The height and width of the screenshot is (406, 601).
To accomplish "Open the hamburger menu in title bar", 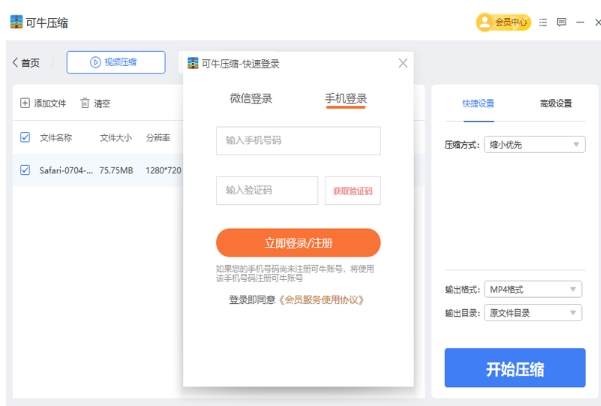I will 543,22.
